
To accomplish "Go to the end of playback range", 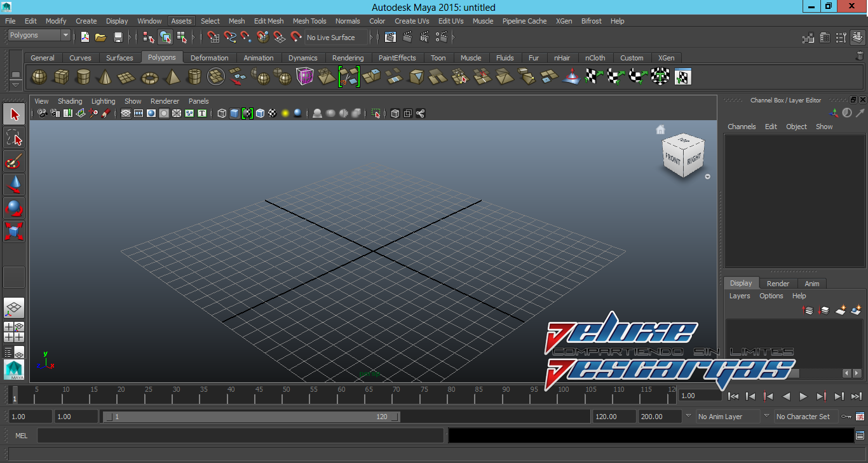I will [857, 396].
